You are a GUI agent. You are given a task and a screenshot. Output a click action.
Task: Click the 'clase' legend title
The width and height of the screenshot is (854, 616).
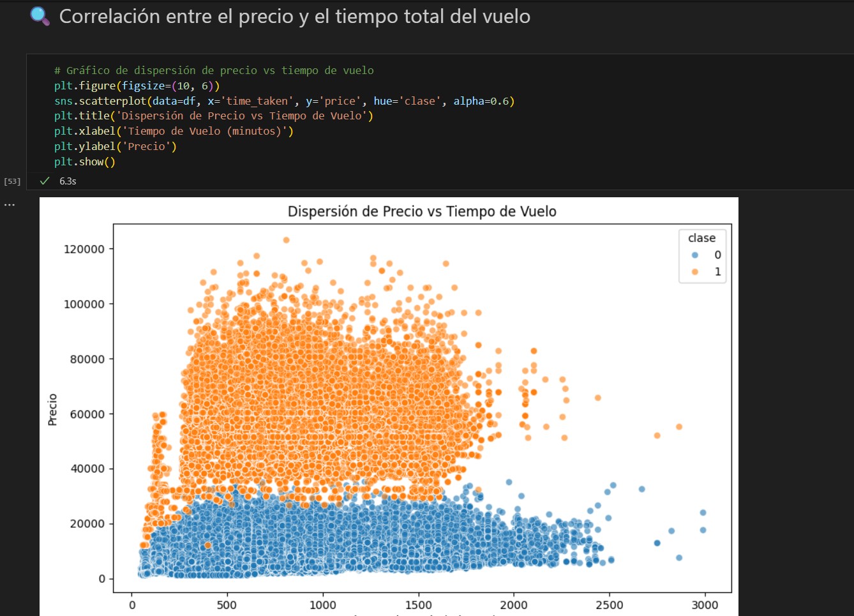701,238
